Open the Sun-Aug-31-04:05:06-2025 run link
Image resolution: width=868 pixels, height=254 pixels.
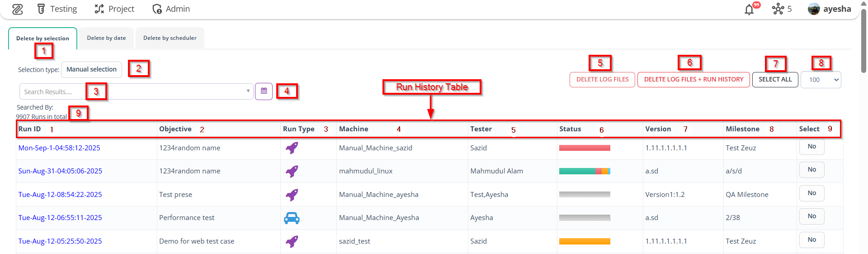tap(60, 171)
